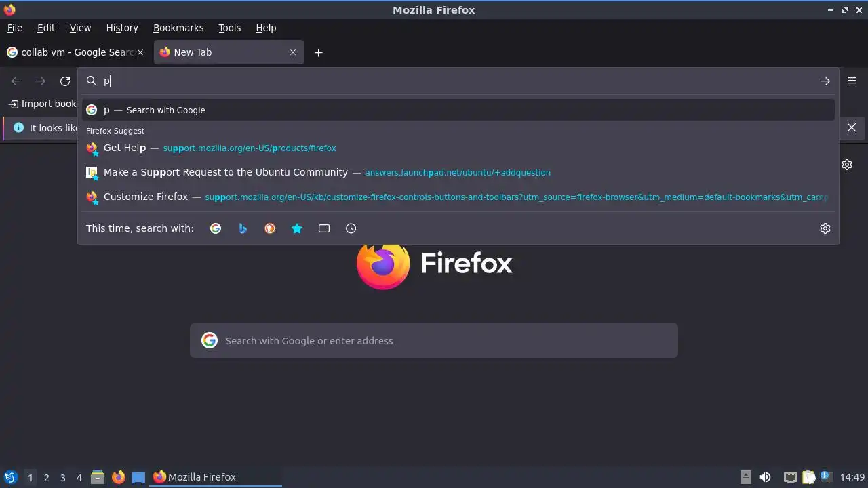
Task: Search in open Tabs icon
Action: (x=324, y=228)
